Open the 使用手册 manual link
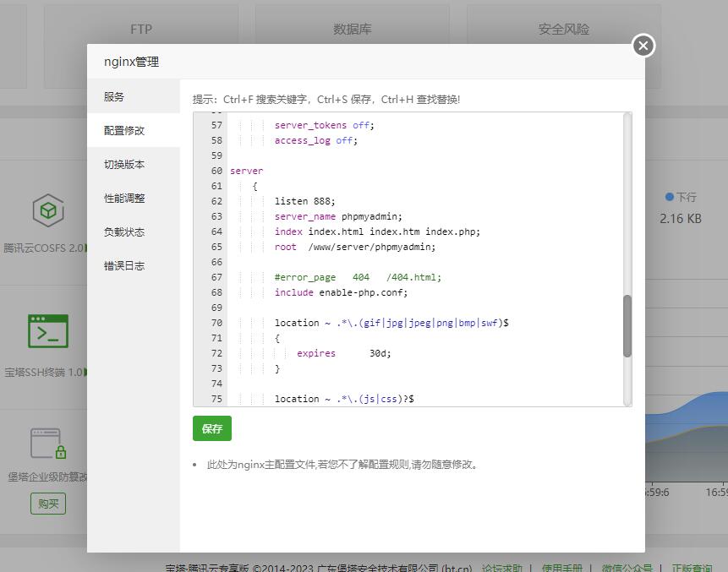 [564, 568]
